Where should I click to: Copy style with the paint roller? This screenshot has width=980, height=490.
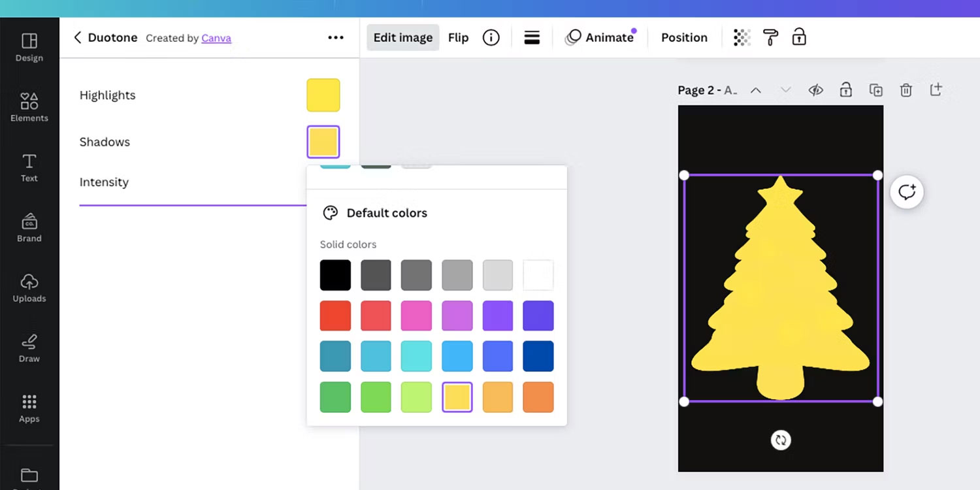770,37
